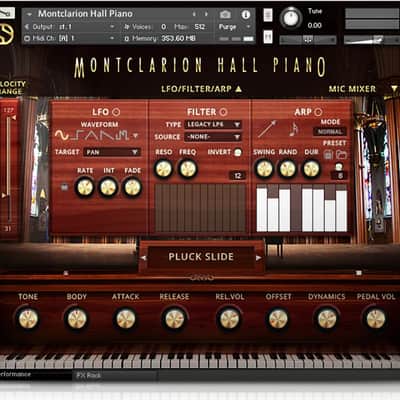400x400 pixels.
Task: Toggle the ARP power button
Action: coord(318,112)
